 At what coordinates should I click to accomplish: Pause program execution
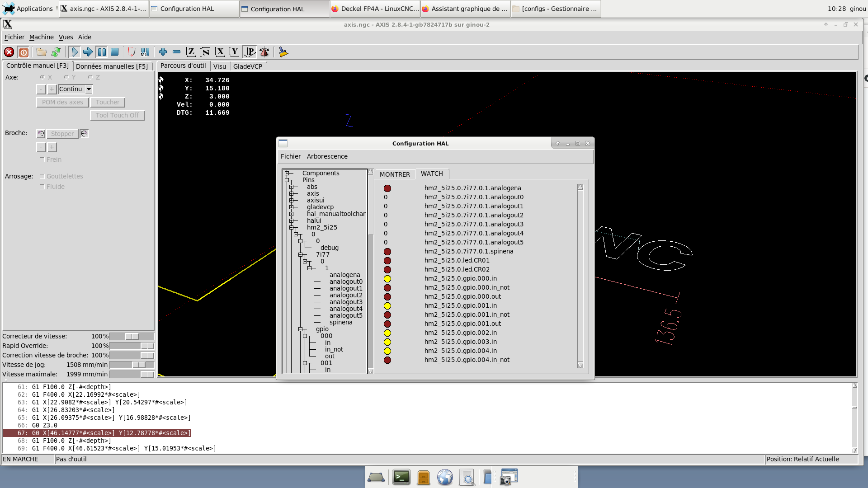(x=102, y=52)
